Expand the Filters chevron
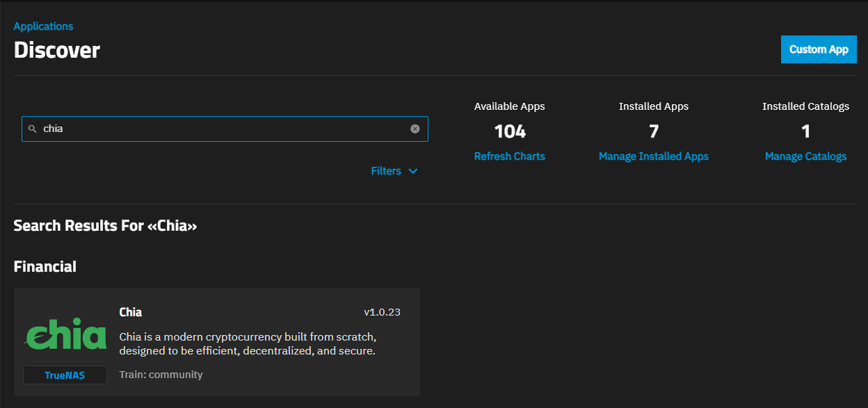The width and height of the screenshot is (868, 408). tap(413, 171)
